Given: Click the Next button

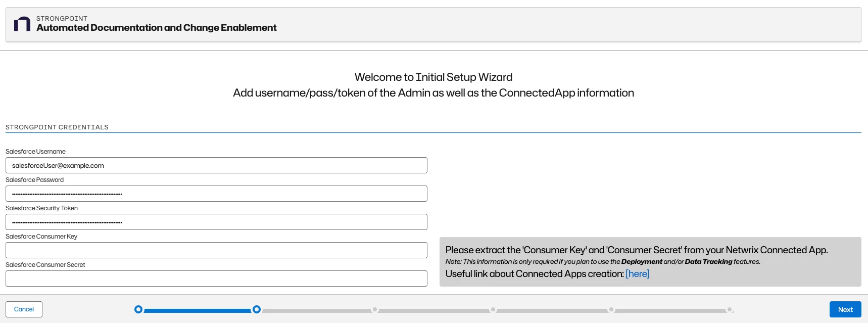Looking at the screenshot, I should (845, 309).
